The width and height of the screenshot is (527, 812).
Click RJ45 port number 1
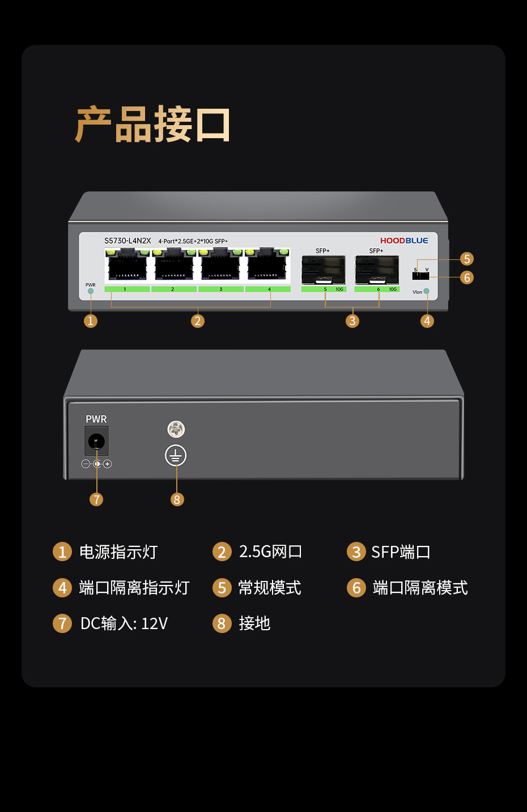coord(127,264)
